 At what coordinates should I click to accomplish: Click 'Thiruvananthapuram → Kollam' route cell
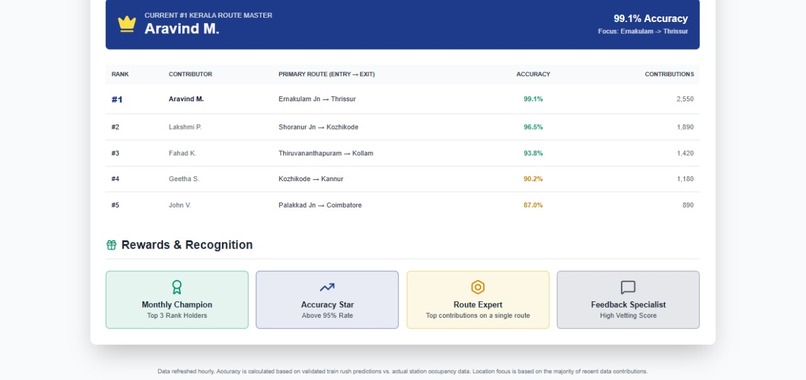326,153
